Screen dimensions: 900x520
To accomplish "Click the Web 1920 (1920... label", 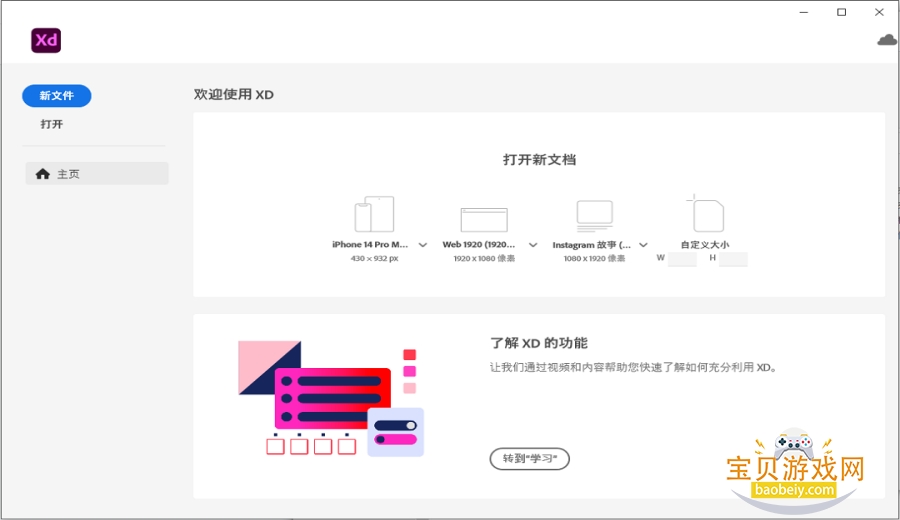I will click(479, 245).
